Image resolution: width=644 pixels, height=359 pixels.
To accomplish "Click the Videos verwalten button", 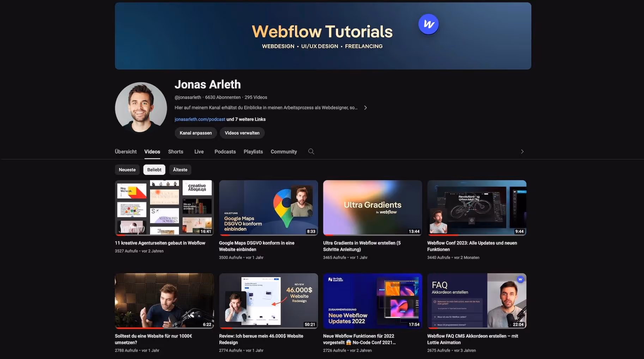I will tap(242, 133).
